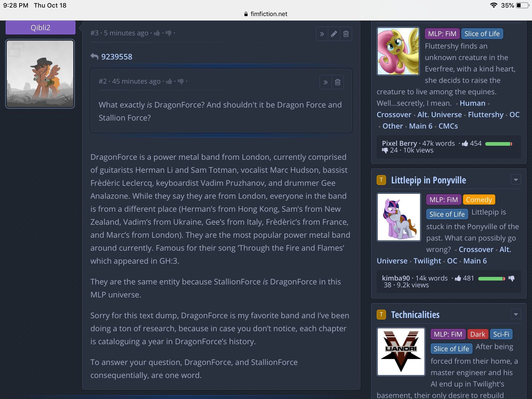Click the reply arrow icon beside 9239558
Viewport: 532px width, 399px height.
coord(94,56)
